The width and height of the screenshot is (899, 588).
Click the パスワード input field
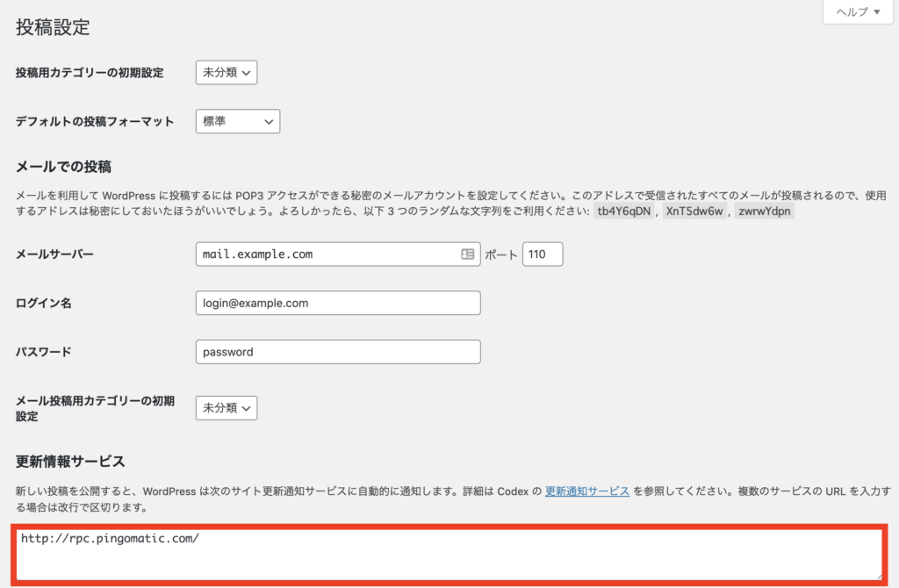338,352
